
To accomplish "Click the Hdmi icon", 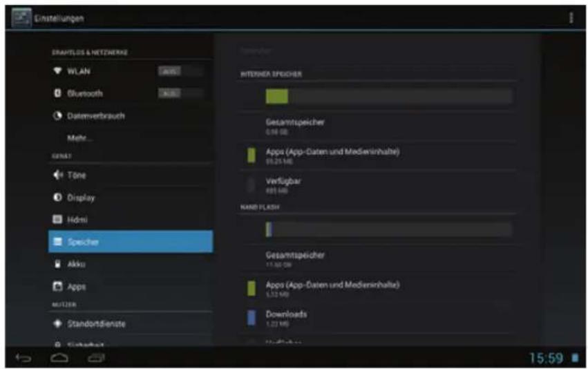I will click(x=57, y=219).
